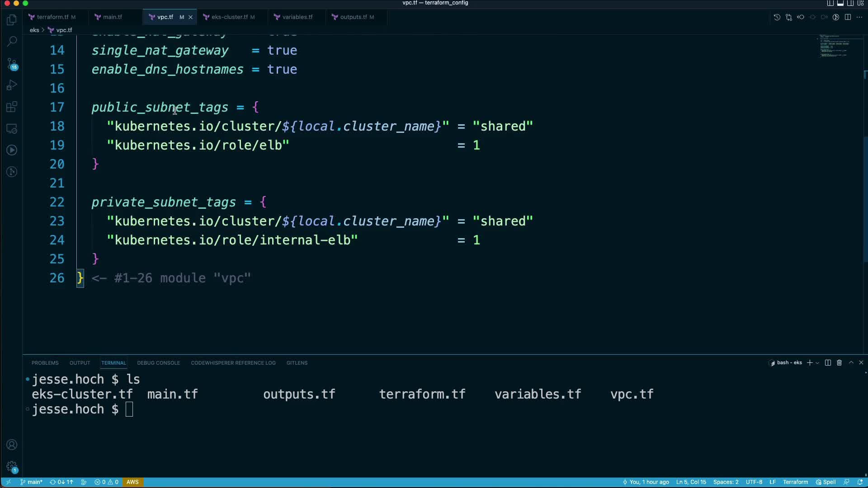
Task: Click the main* branch status button
Action: click(32, 482)
